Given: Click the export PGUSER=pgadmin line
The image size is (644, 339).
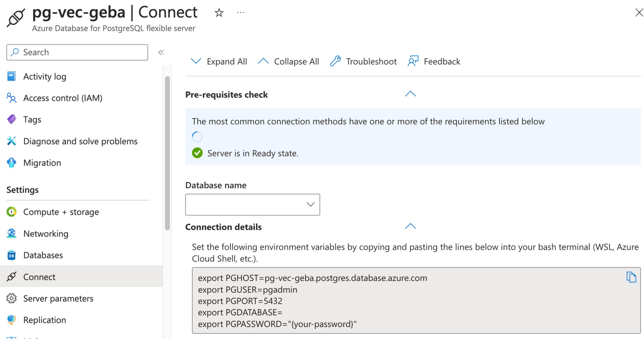Looking at the screenshot, I should point(248,290).
